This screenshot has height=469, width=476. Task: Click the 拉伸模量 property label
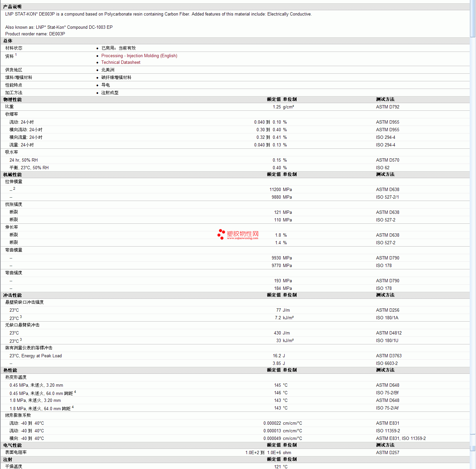point(14,182)
